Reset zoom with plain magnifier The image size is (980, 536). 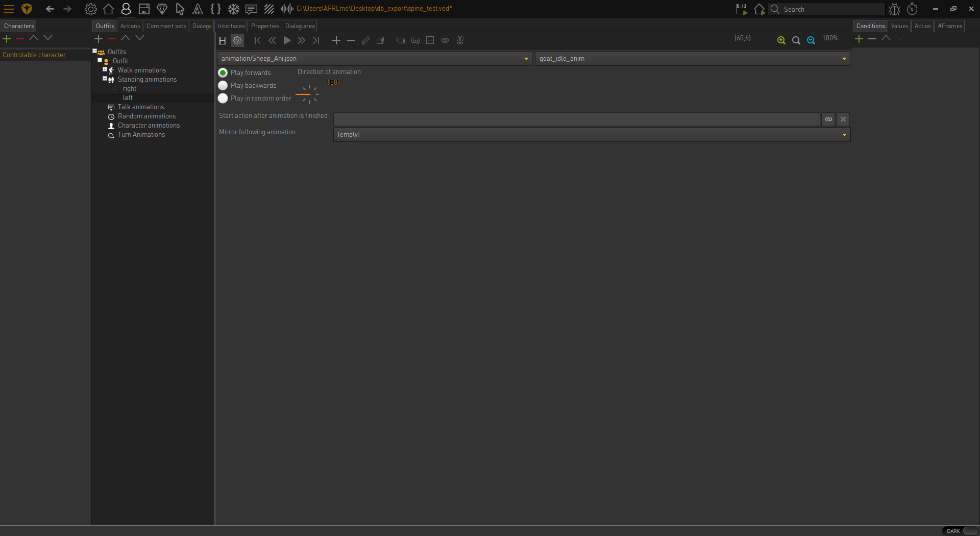796,40
